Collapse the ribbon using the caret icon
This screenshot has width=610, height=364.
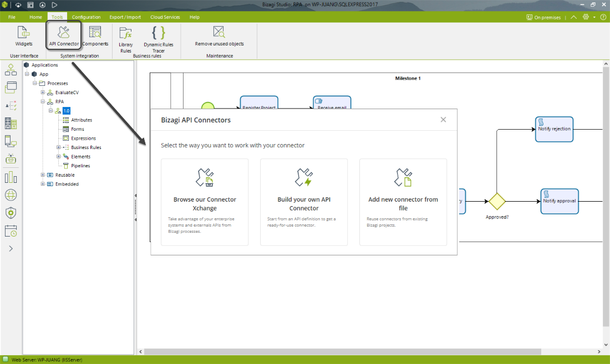(574, 17)
